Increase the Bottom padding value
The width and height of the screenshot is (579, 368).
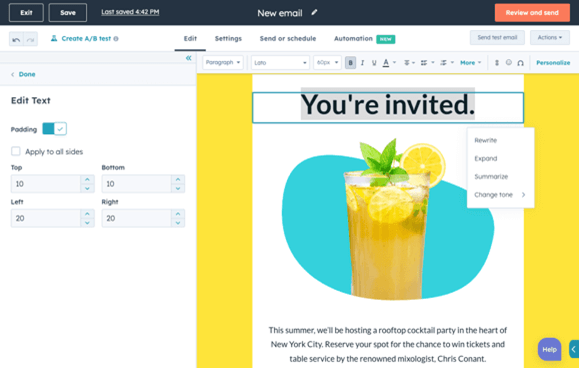[178, 179]
